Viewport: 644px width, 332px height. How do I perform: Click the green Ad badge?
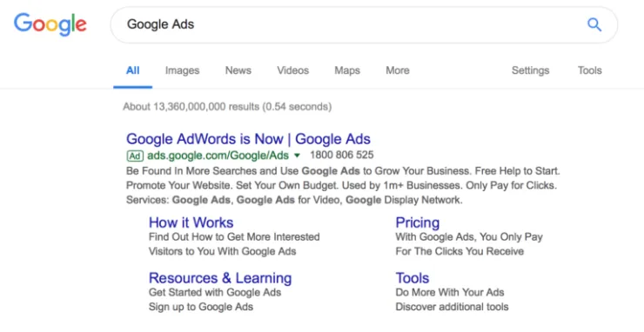point(135,156)
